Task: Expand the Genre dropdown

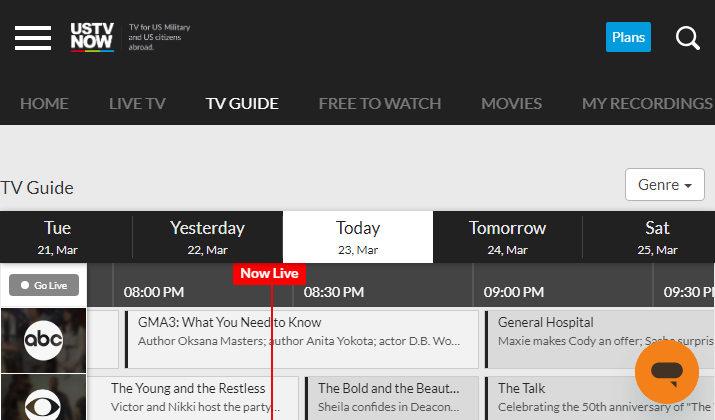Action: tap(664, 185)
